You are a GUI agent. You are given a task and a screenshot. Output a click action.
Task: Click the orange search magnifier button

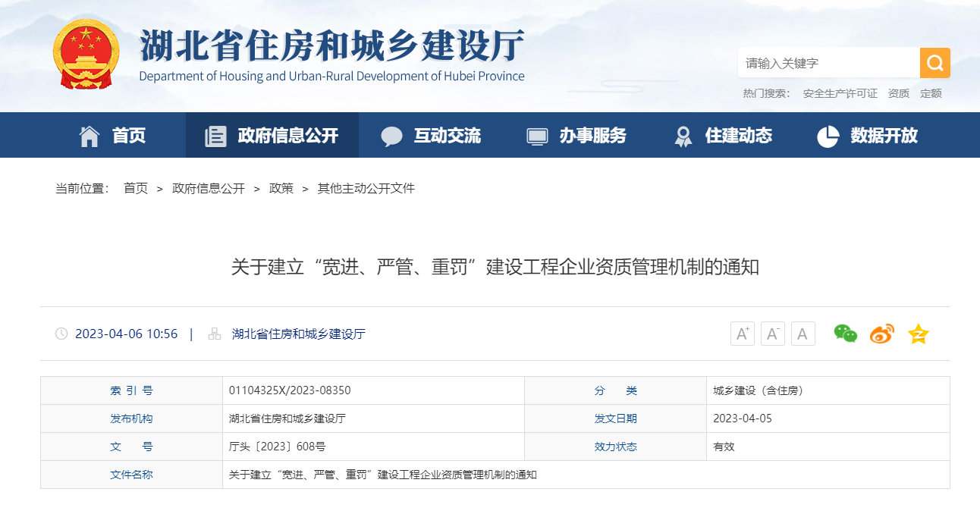(x=935, y=63)
